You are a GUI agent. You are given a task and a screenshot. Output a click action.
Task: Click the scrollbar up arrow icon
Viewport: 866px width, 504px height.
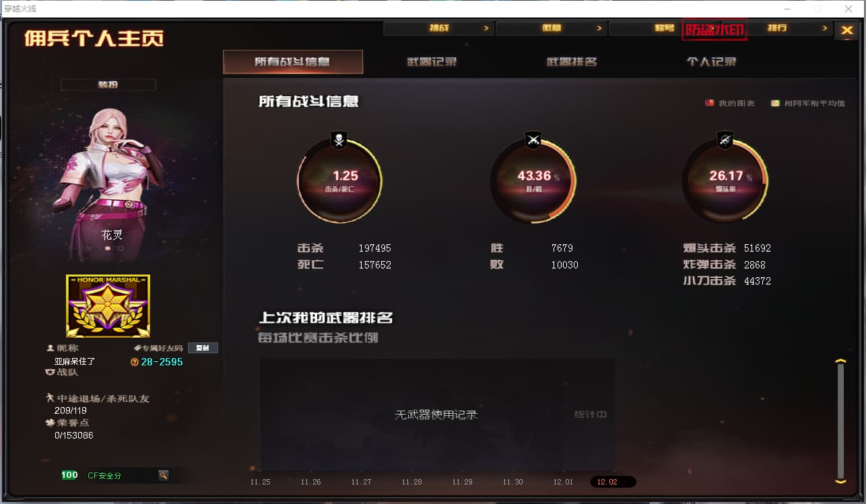(x=840, y=362)
